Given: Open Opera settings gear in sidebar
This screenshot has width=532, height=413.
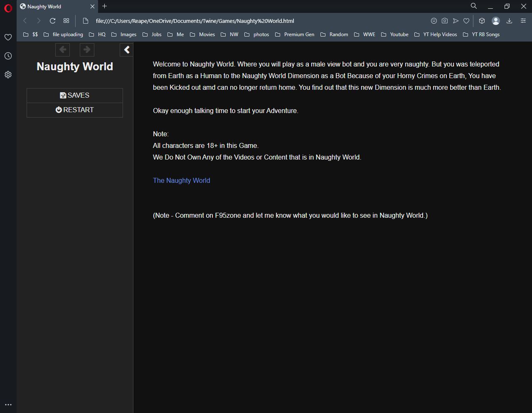Looking at the screenshot, I should pyautogui.click(x=8, y=75).
